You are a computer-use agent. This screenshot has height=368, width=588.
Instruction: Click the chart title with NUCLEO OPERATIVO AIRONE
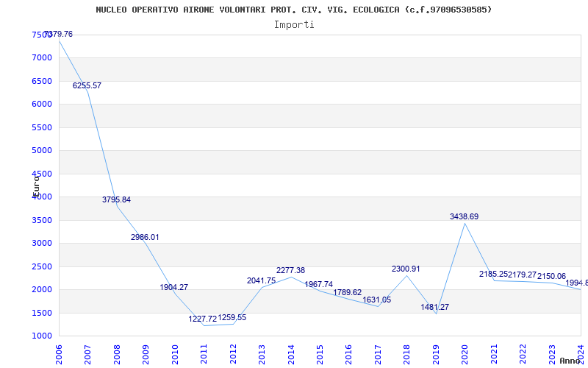pos(294,10)
